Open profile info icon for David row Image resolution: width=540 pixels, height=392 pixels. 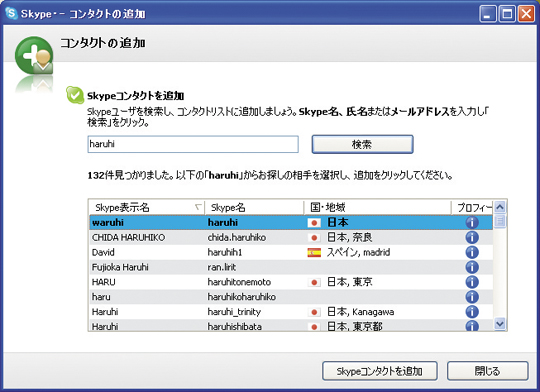tap(472, 252)
